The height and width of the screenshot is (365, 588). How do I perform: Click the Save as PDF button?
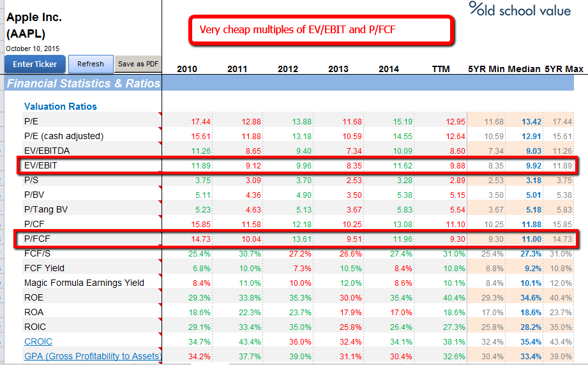point(138,64)
